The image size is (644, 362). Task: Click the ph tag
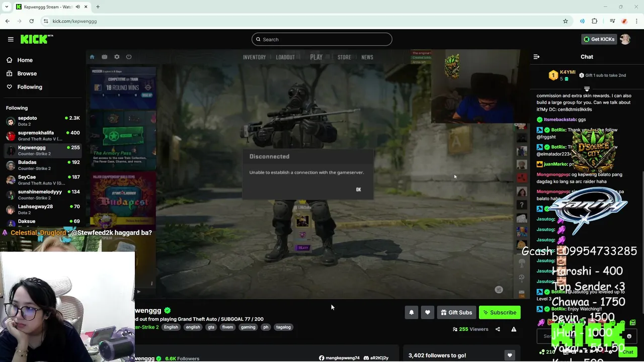pyautogui.click(x=266, y=327)
